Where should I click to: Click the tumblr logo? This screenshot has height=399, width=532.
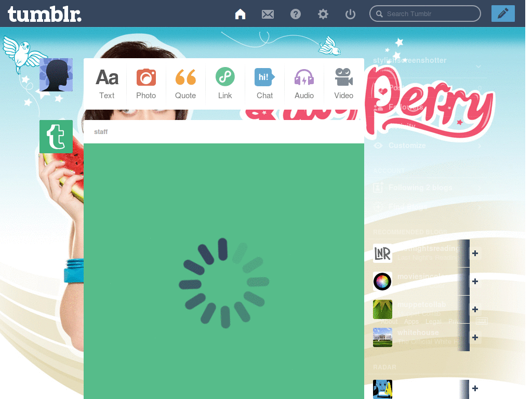tap(45, 14)
